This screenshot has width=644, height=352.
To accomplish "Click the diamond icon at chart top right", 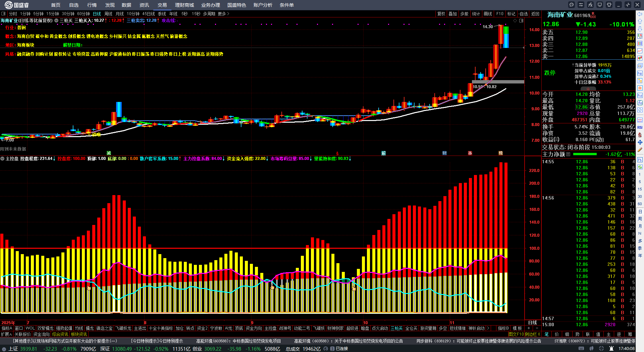I will pos(515,21).
